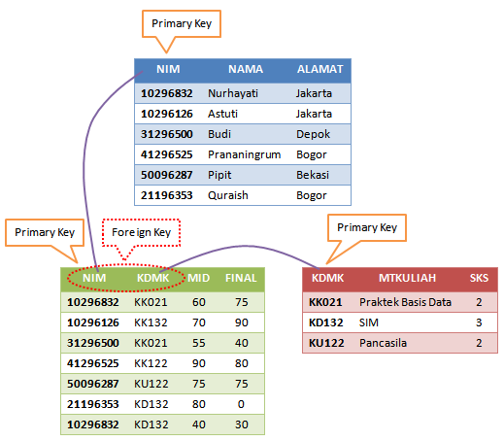This screenshot has height=441, width=504.
Task: Select the SKS column header
Action: point(479,278)
